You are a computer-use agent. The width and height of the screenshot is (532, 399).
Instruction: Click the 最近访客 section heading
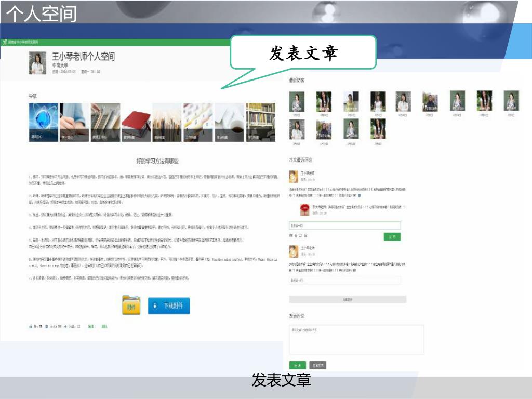tap(297, 80)
